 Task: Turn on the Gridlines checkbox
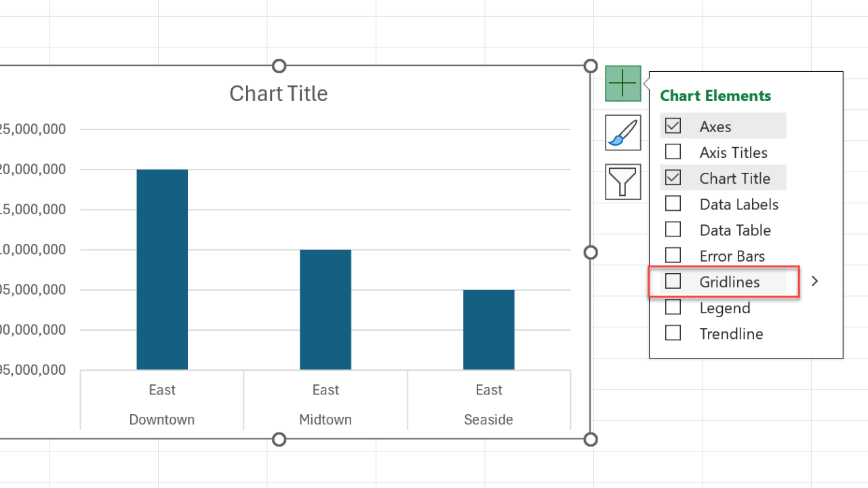673,281
